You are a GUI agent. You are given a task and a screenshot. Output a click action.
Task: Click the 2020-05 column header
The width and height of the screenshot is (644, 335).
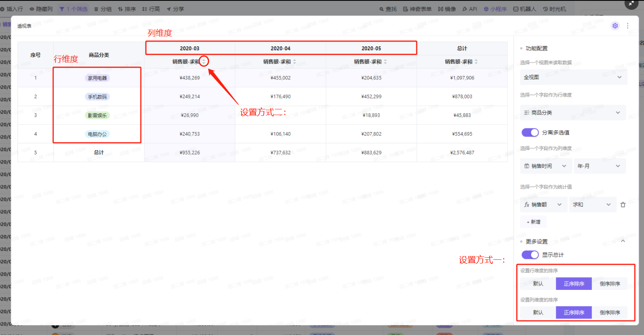(x=371, y=48)
